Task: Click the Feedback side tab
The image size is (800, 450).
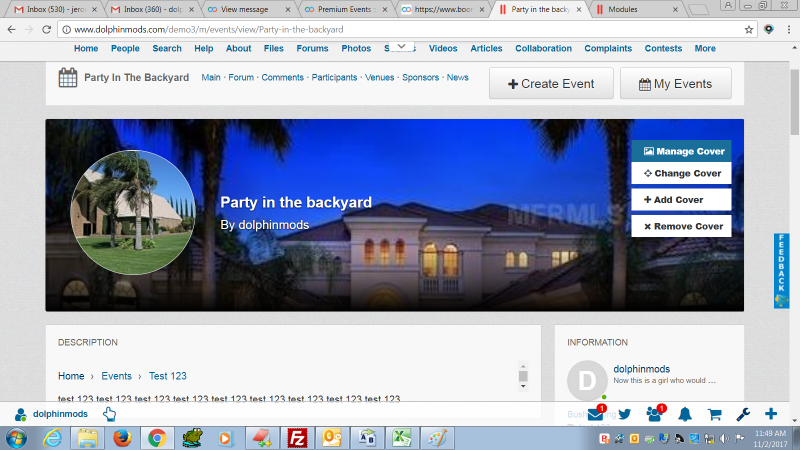Action: click(781, 270)
